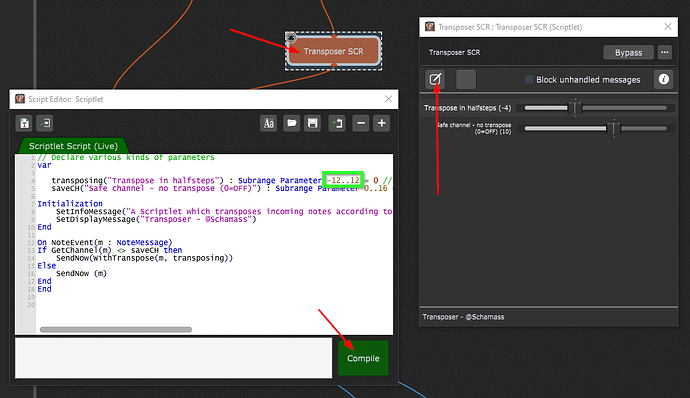690x398 pixels.
Task: Decrease editor font size with the minus button
Action: (361, 123)
